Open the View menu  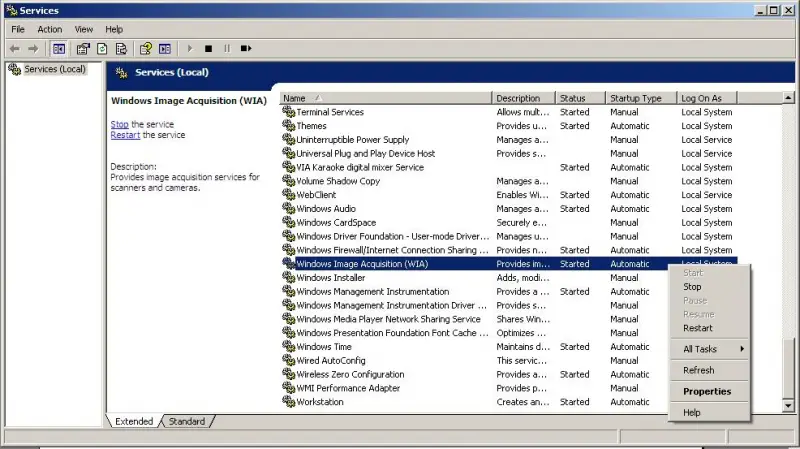(84, 29)
